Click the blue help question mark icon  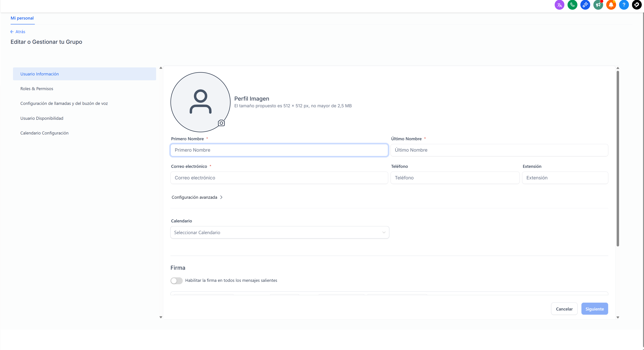pyautogui.click(x=624, y=5)
